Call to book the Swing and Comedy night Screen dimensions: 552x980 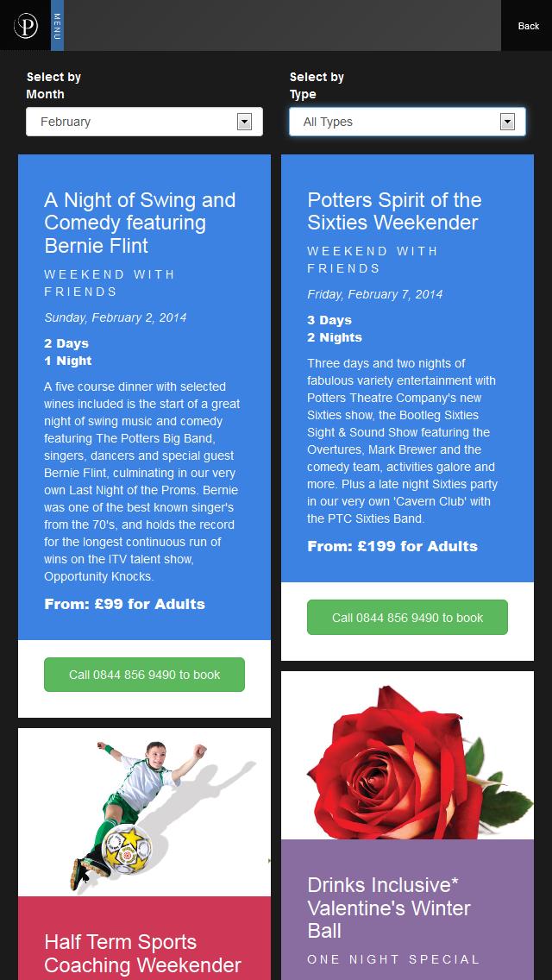(144, 675)
